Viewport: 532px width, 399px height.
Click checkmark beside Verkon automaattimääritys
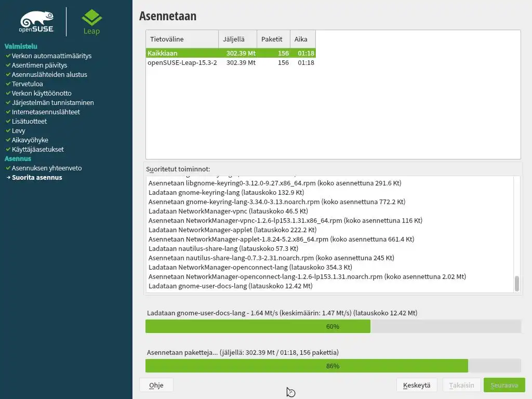(x=8, y=56)
